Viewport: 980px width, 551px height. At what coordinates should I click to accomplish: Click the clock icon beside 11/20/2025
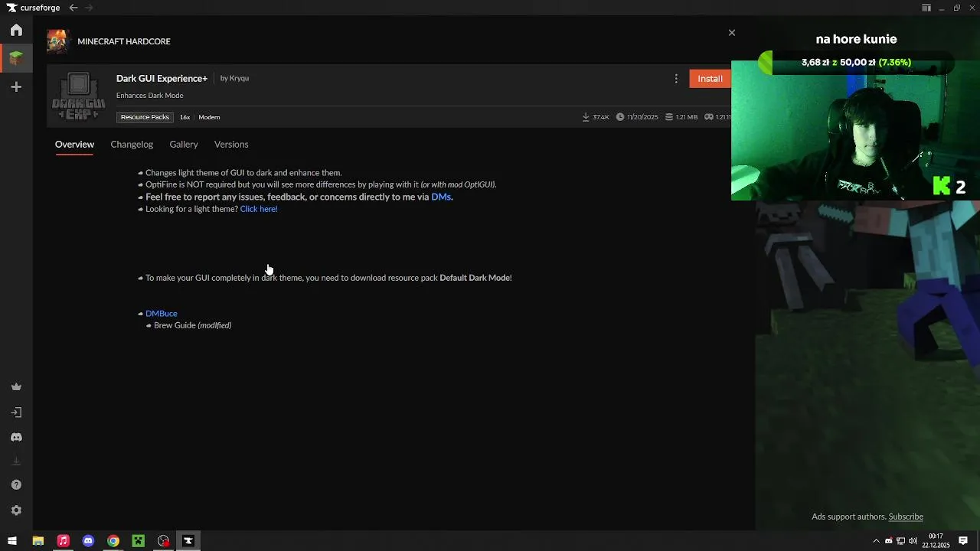click(x=620, y=117)
